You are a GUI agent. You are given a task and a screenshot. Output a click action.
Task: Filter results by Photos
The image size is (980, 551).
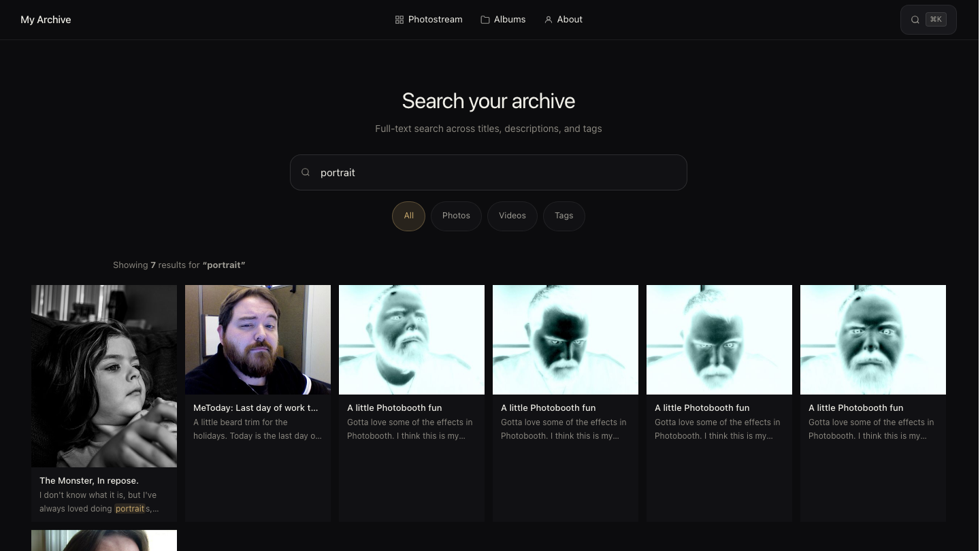coord(456,216)
